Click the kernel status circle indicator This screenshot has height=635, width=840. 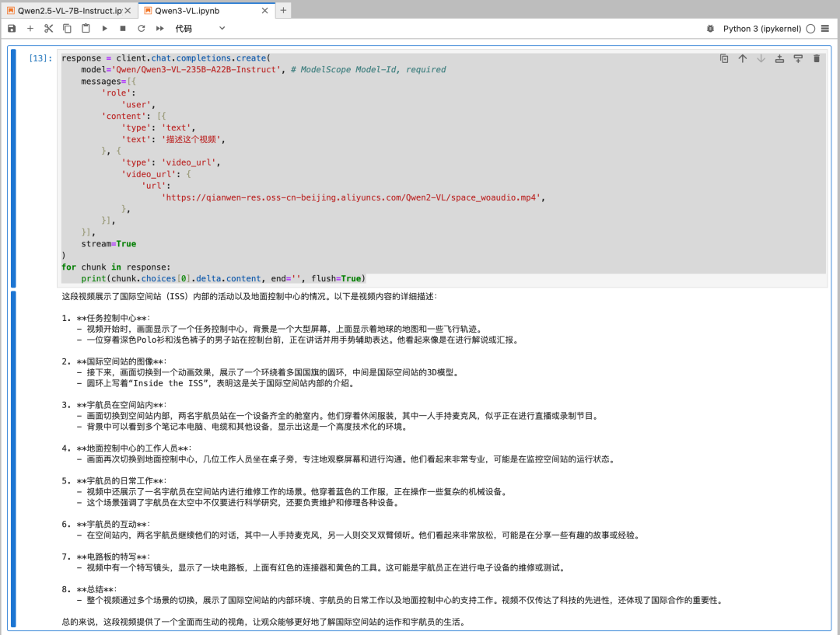pos(810,29)
